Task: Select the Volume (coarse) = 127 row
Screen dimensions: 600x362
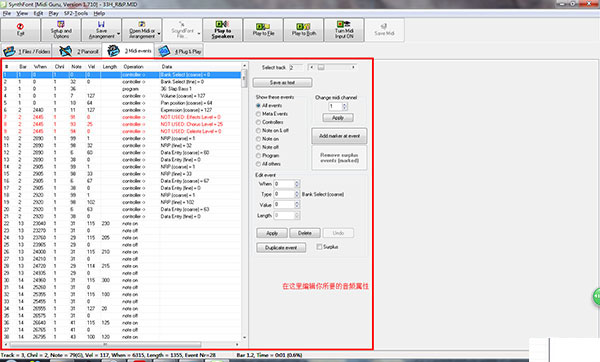Action: click(x=122, y=96)
